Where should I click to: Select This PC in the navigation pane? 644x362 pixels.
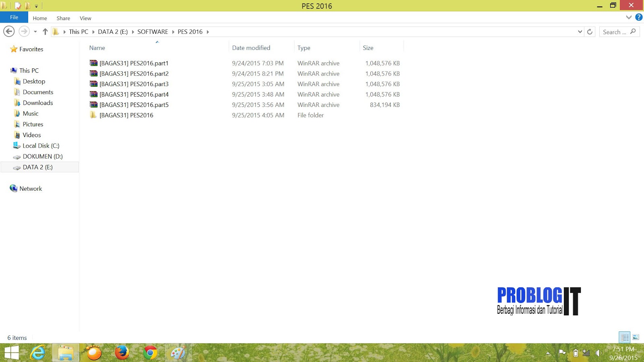[x=29, y=70]
